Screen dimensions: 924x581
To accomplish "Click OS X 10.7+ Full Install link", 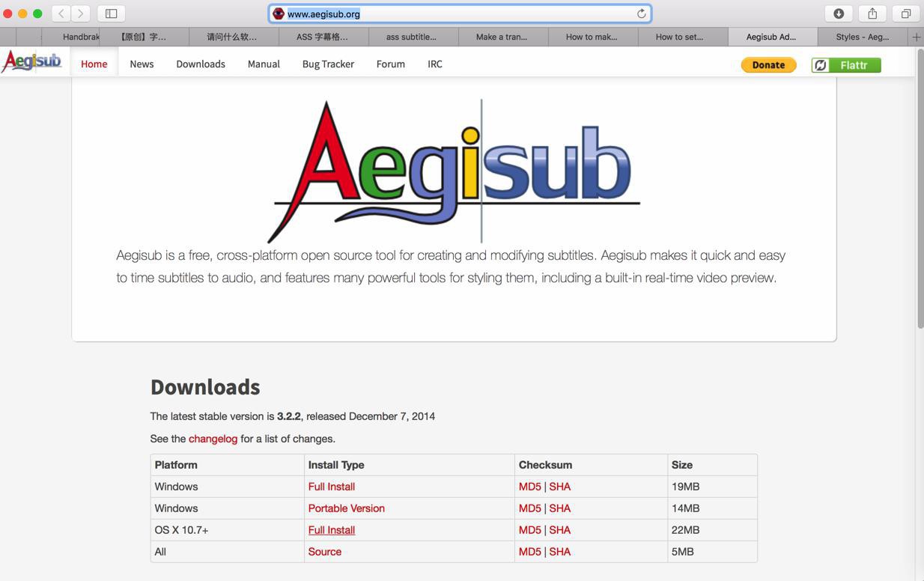I will coord(332,530).
